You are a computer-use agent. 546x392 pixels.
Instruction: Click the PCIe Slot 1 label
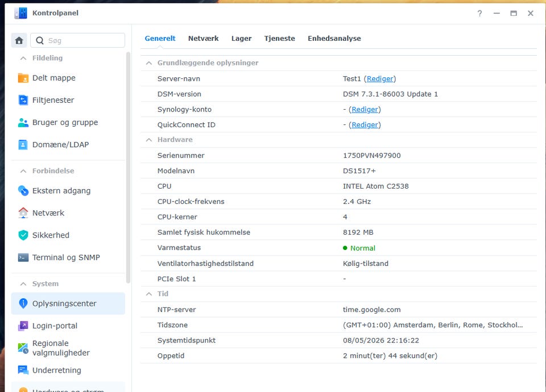pyautogui.click(x=176, y=278)
